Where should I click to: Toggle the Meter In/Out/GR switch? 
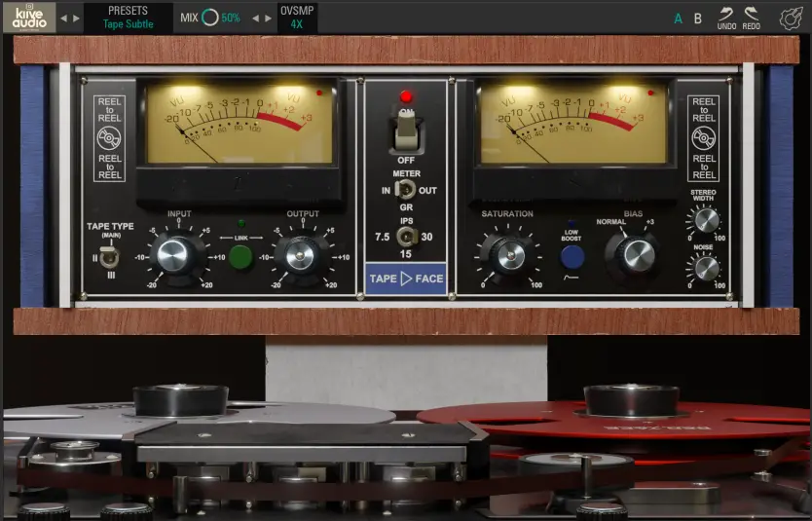pos(405,190)
